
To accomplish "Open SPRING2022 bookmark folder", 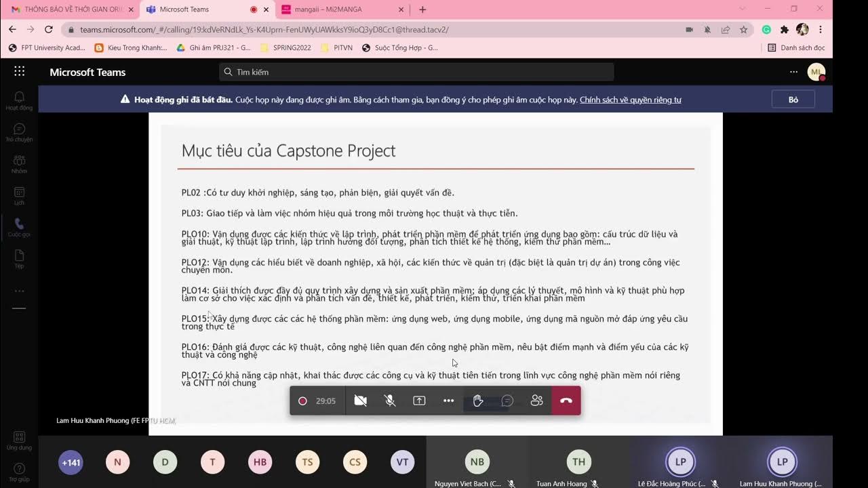I will coord(285,48).
